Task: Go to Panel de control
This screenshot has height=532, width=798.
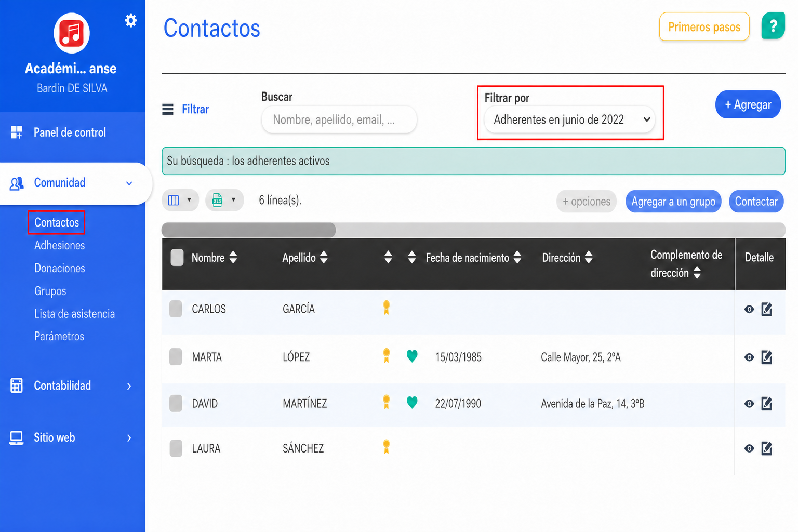Action: point(70,132)
